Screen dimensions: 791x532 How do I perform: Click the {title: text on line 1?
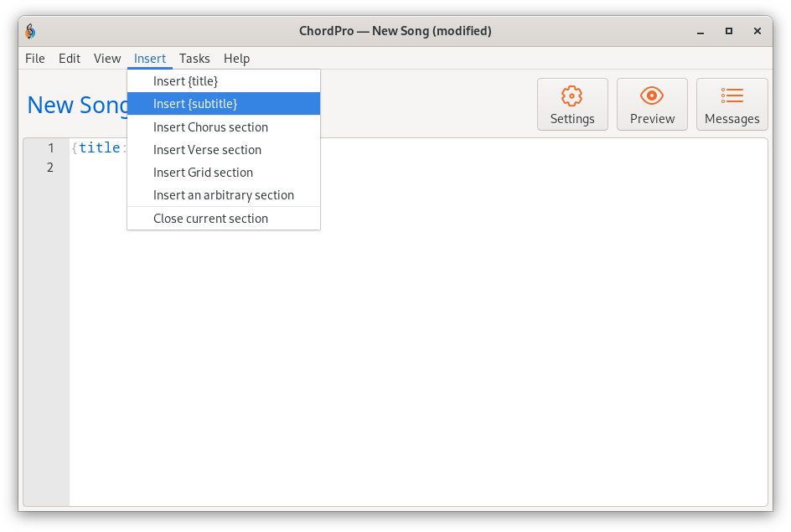(98, 147)
